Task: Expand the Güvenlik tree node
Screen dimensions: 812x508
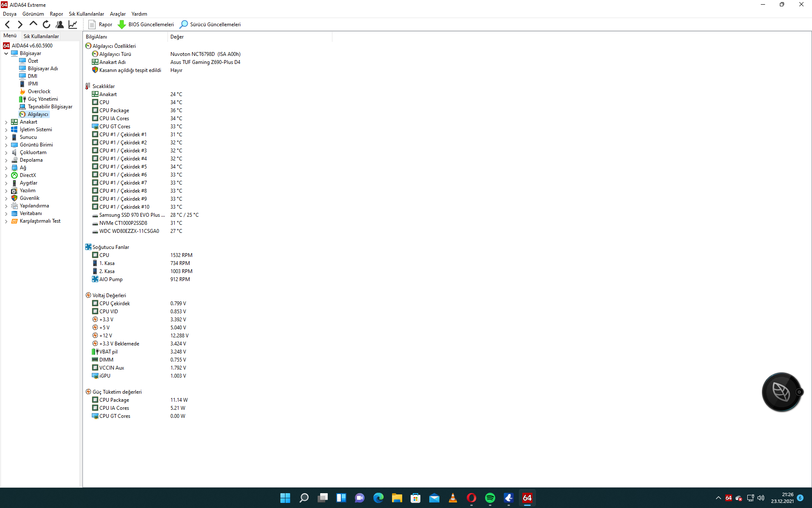Action: [6, 198]
